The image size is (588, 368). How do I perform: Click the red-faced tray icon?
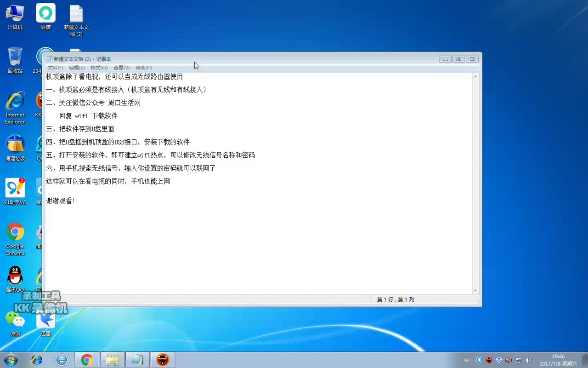(x=489, y=360)
